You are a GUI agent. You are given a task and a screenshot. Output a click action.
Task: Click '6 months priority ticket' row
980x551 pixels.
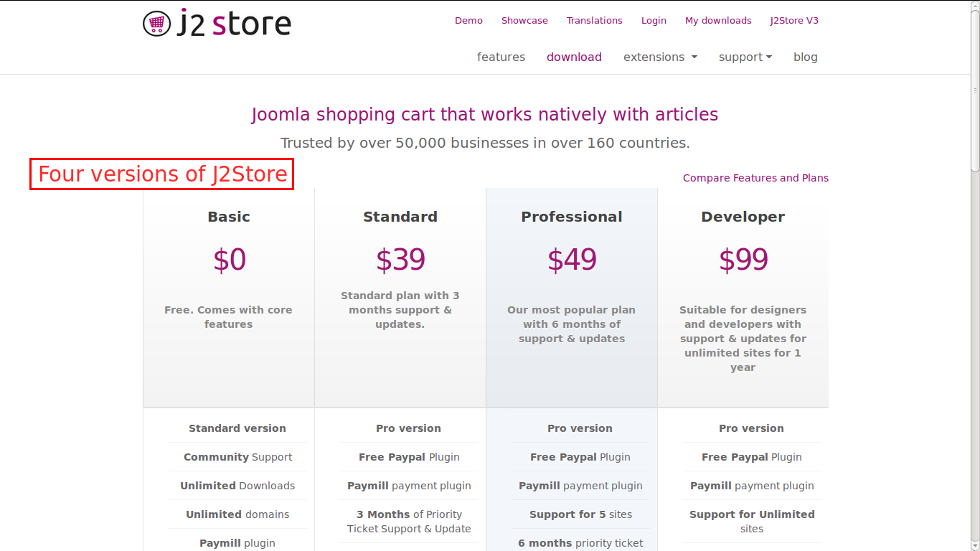click(580, 542)
